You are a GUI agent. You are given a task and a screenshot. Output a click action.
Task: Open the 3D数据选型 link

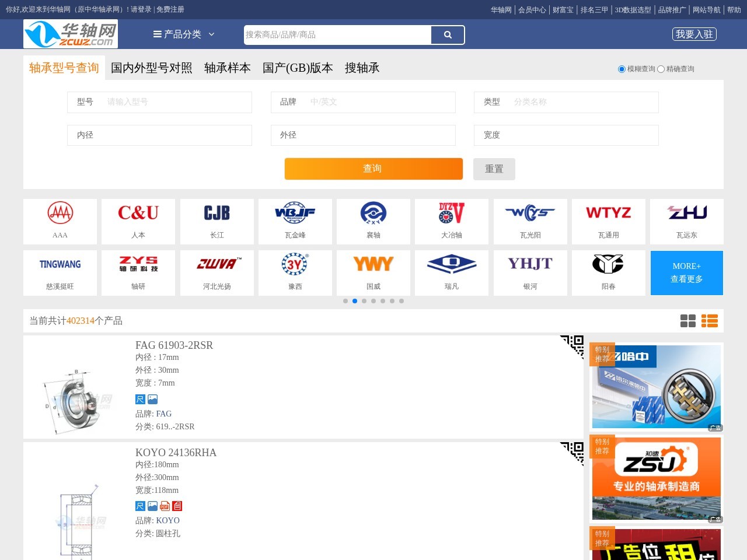click(633, 10)
